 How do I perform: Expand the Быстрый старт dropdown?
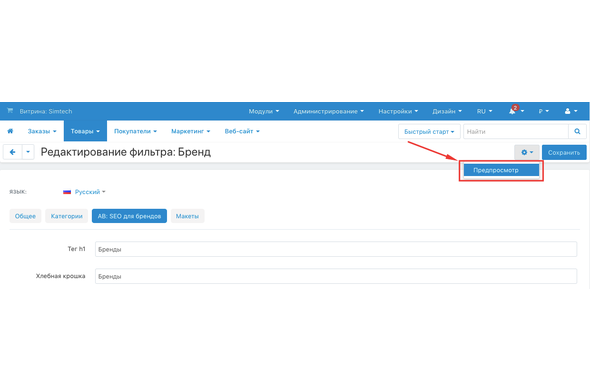[x=429, y=131]
